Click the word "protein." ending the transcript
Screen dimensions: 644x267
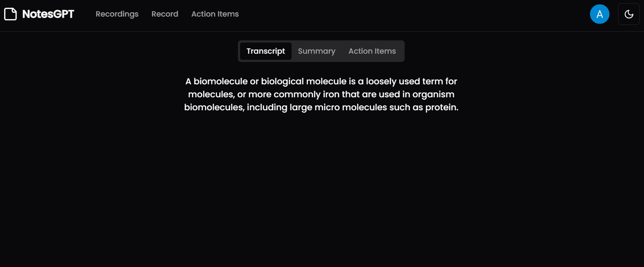click(442, 107)
